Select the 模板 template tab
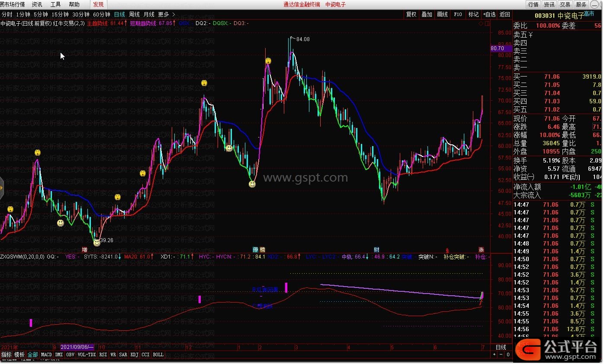 coord(19,354)
